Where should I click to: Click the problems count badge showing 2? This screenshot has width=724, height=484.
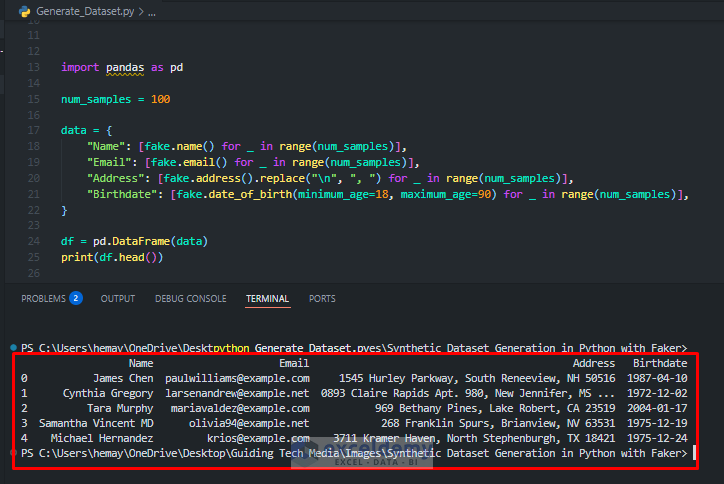tap(76, 298)
